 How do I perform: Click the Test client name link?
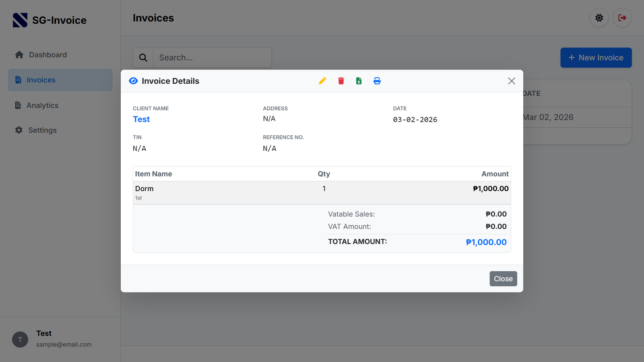141,119
